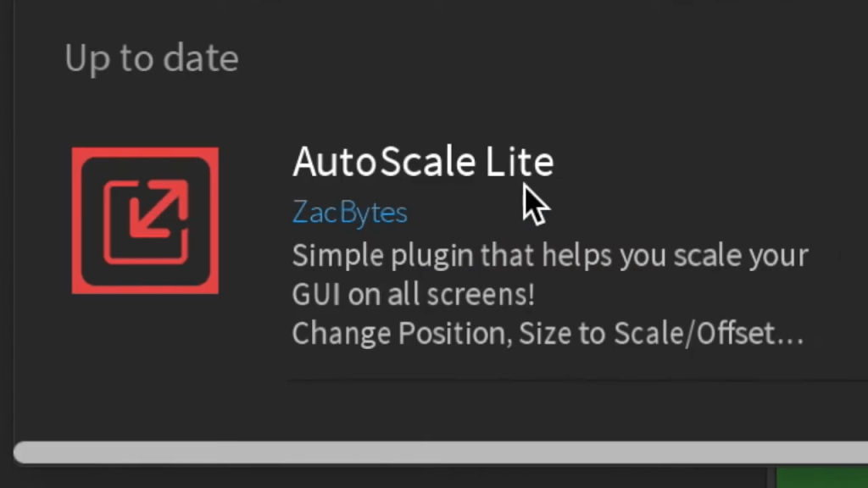This screenshot has width=868, height=488.
Task: Open the ZacBytes creator profile link
Action: [350, 212]
